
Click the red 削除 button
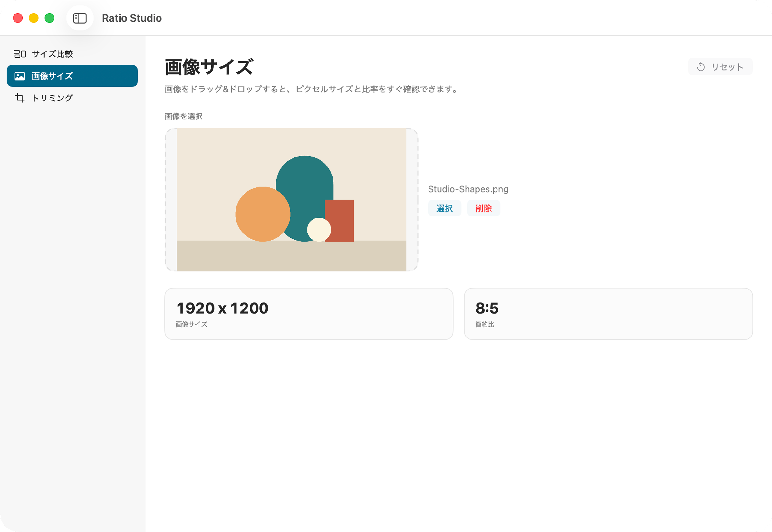click(484, 208)
